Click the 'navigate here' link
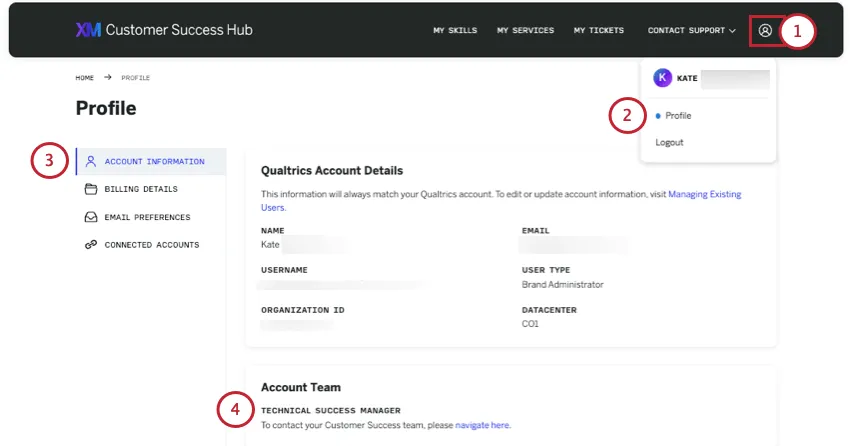Image resolution: width=850 pixels, height=446 pixels. tap(482, 425)
